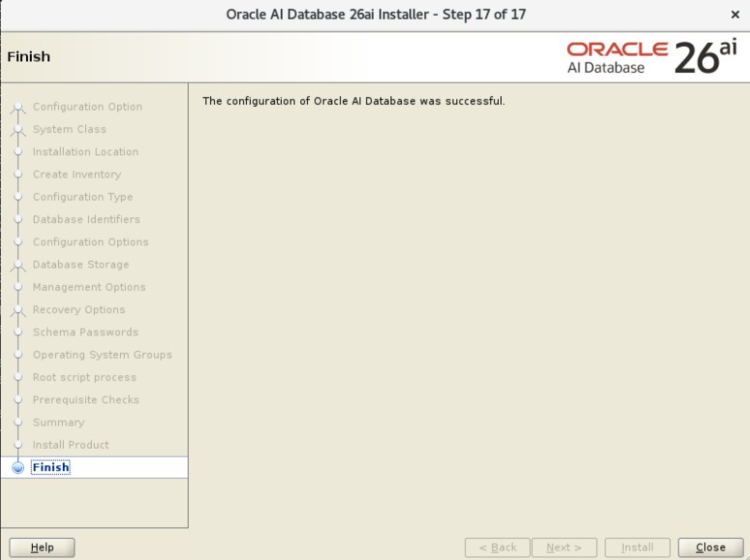
Task: Click the installer title bar text
Action: pyautogui.click(x=376, y=15)
